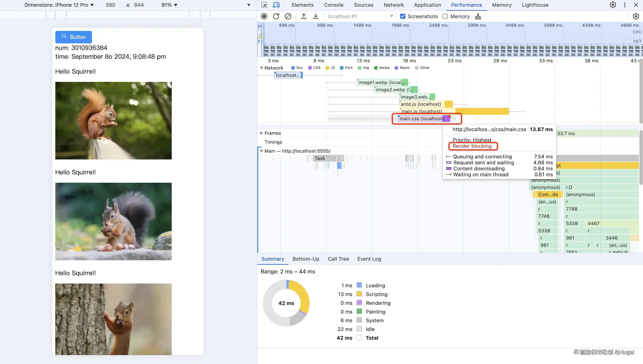Click the record performance button
This screenshot has width=643, height=364.
tap(264, 16)
